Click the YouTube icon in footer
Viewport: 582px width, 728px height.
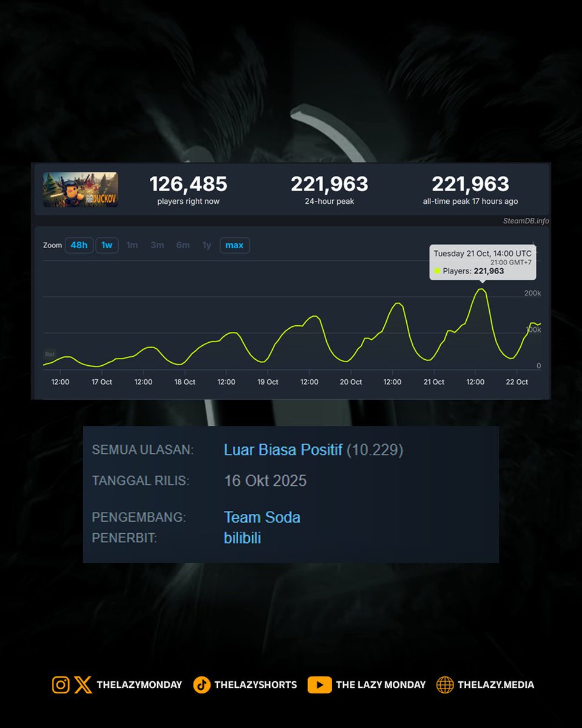[319, 685]
